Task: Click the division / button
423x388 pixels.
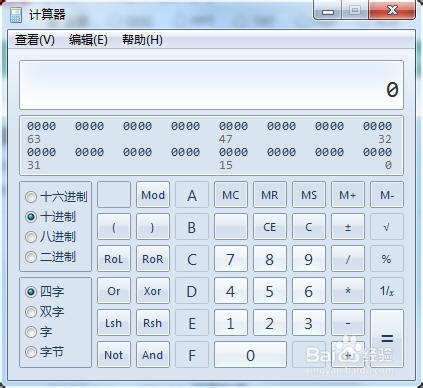Action: (x=348, y=259)
